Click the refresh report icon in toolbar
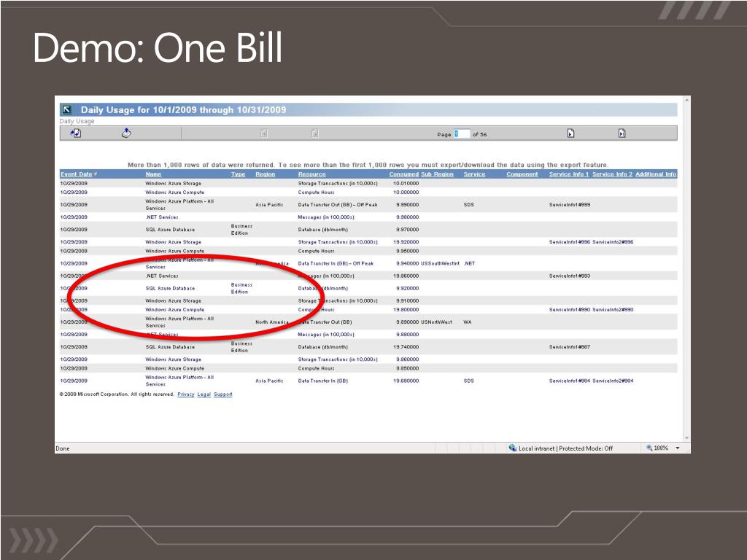The height and width of the screenshot is (560, 747). pyautogui.click(x=76, y=133)
